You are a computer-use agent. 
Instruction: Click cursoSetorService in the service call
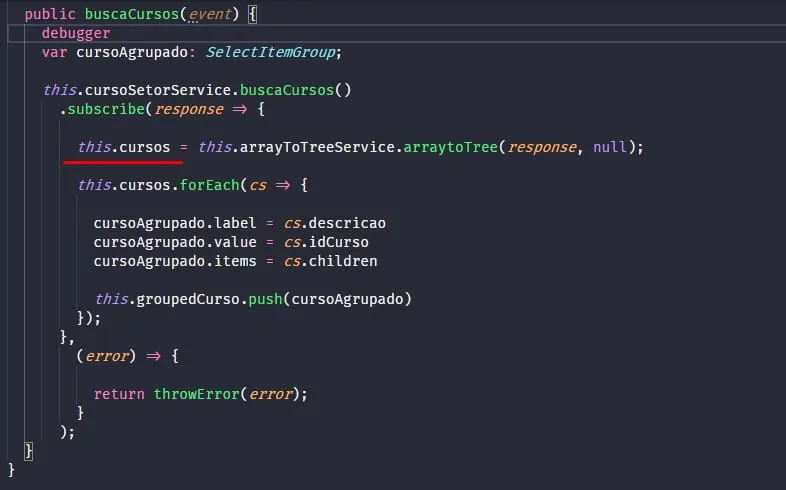pyautogui.click(x=158, y=90)
